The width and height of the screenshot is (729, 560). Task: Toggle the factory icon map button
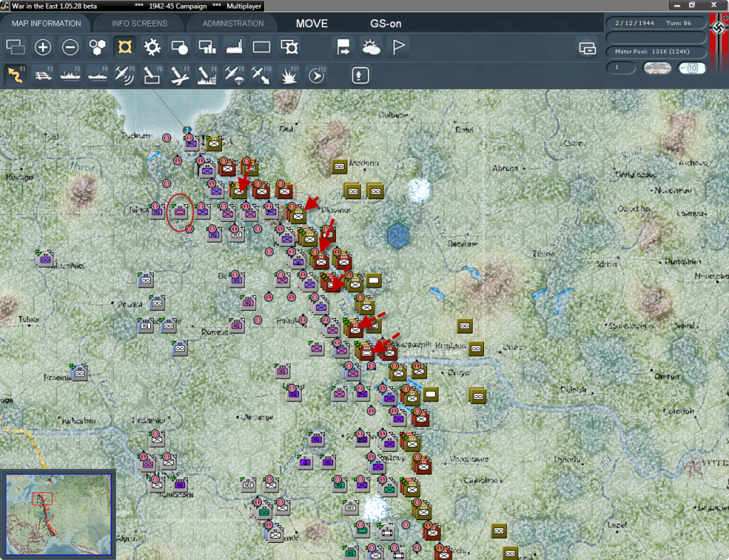(x=234, y=47)
